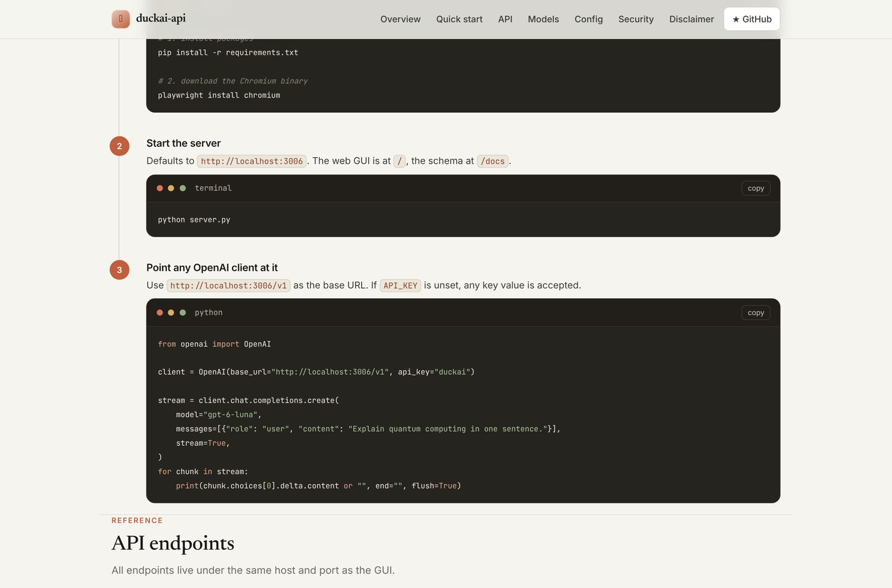Select the Models nav link
The image size is (892, 588).
543,19
